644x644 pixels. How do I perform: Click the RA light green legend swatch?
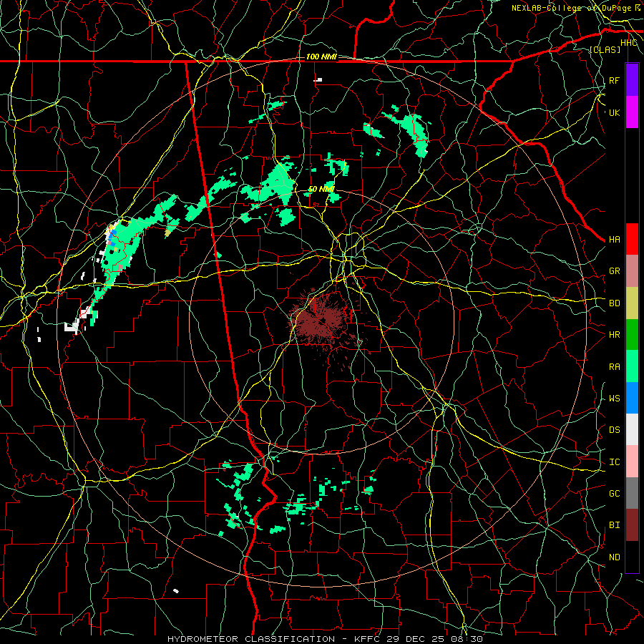[632, 366]
